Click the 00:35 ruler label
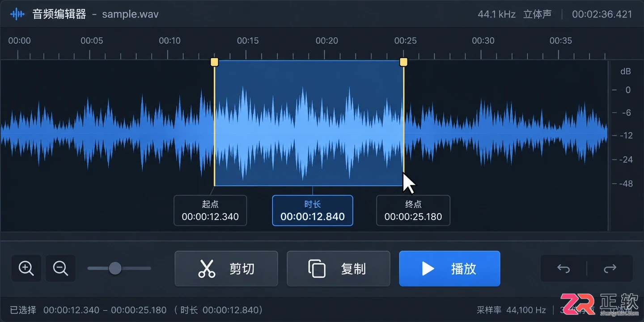The image size is (644, 322). [561, 41]
